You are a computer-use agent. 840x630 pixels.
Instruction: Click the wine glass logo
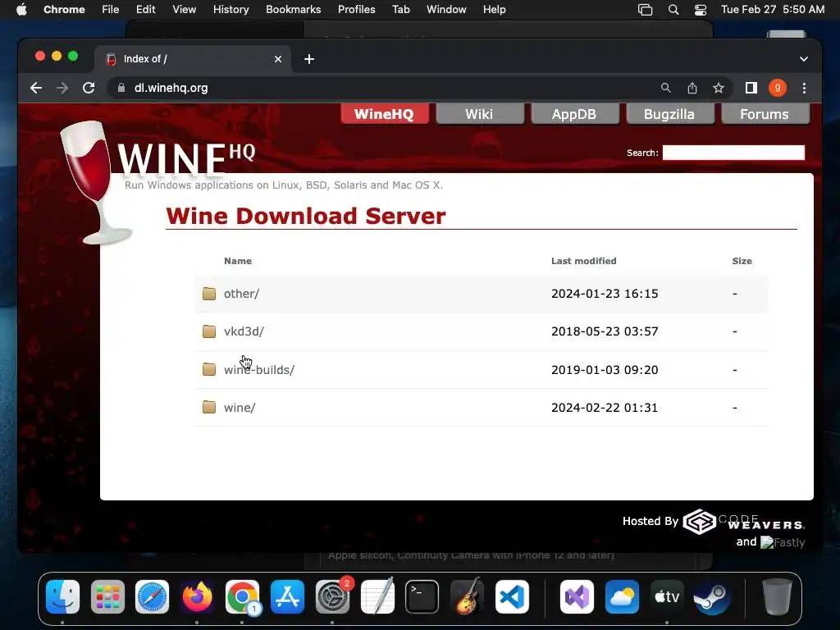(x=94, y=182)
